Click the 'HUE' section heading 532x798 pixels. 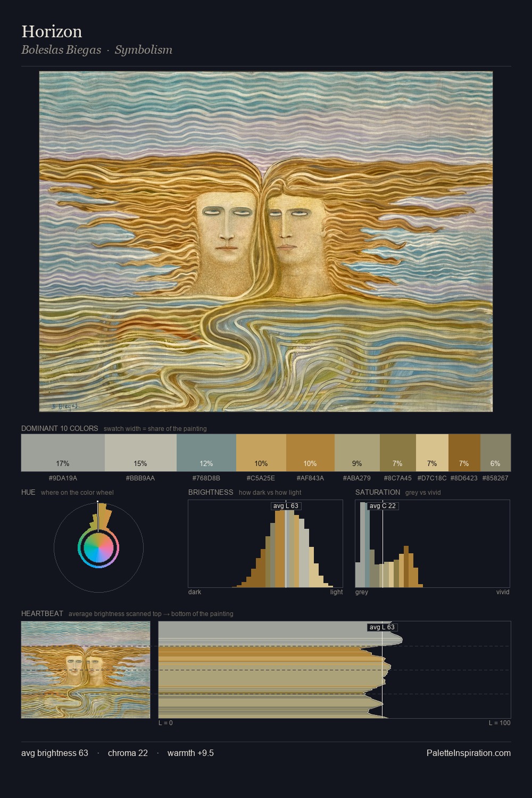coord(28,492)
